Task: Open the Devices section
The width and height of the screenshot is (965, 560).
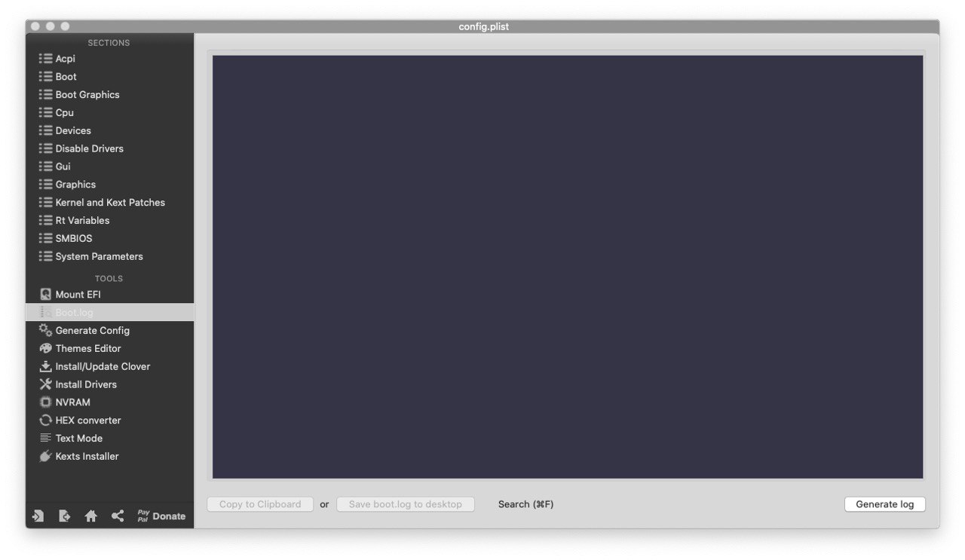Action: (x=109, y=130)
